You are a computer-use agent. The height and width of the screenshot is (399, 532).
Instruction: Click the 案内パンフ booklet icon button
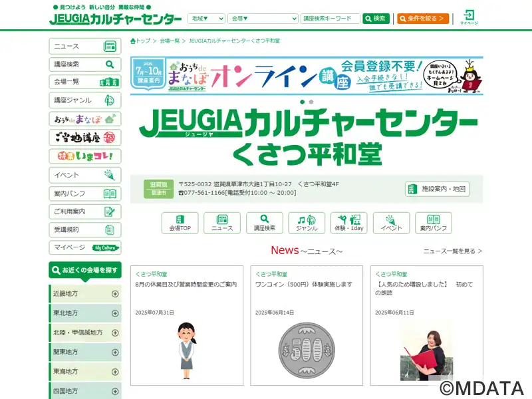coord(434,223)
